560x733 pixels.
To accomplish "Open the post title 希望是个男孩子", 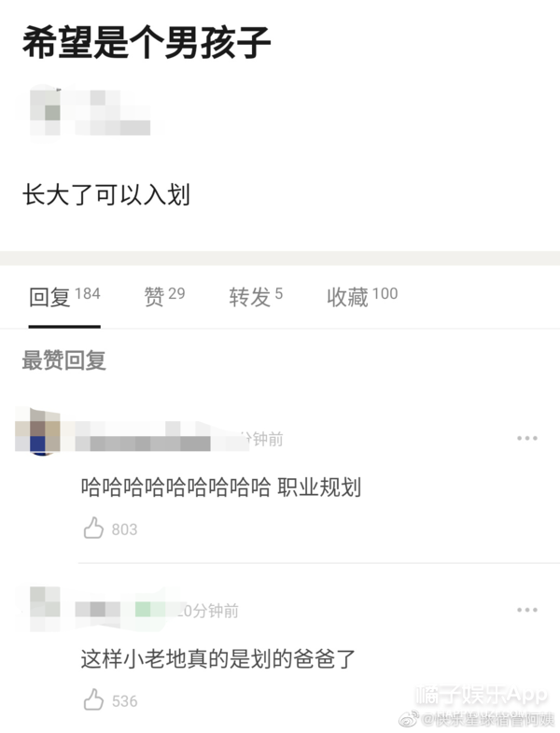I will [x=147, y=43].
